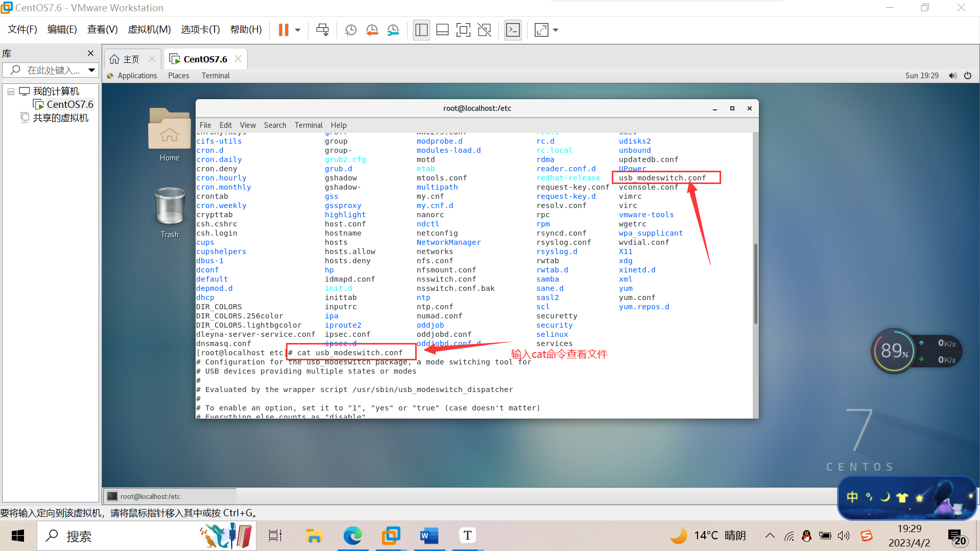Open Microsoft Edge from taskbar
Viewport: 980px width, 551px height.
point(352,536)
